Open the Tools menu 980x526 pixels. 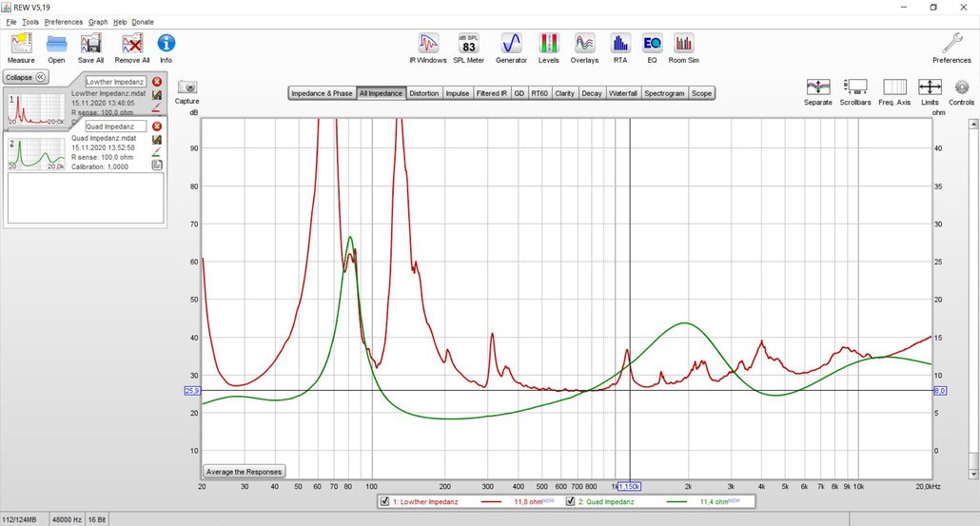(x=30, y=22)
